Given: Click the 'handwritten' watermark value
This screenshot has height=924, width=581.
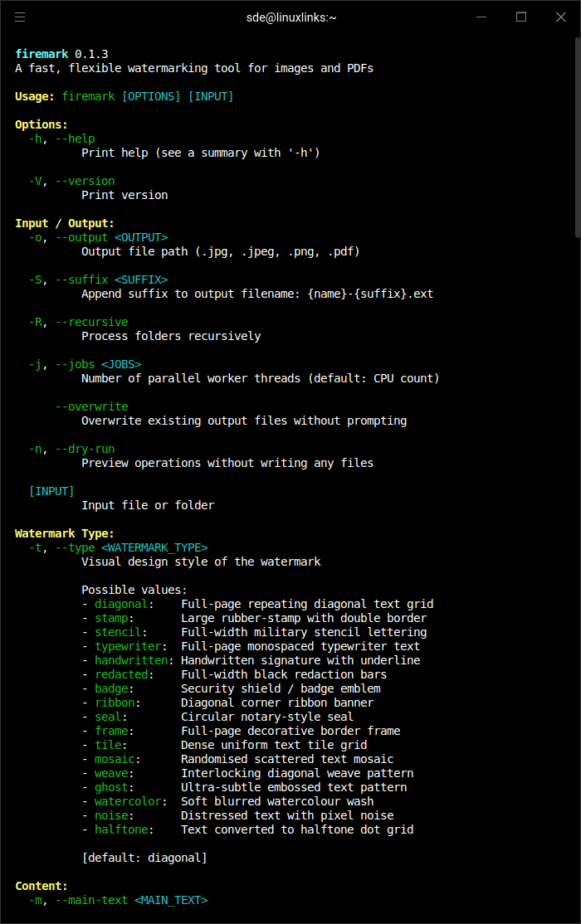Looking at the screenshot, I should (131, 660).
